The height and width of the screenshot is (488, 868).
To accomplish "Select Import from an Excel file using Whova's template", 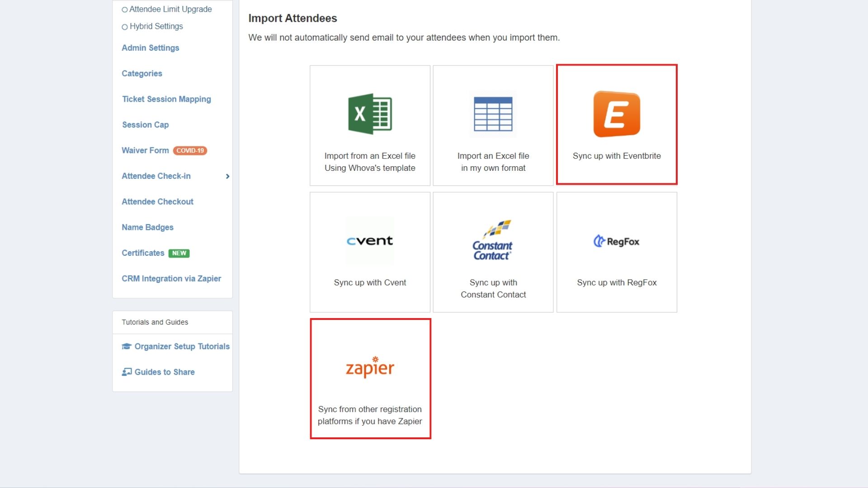I will coord(370,126).
